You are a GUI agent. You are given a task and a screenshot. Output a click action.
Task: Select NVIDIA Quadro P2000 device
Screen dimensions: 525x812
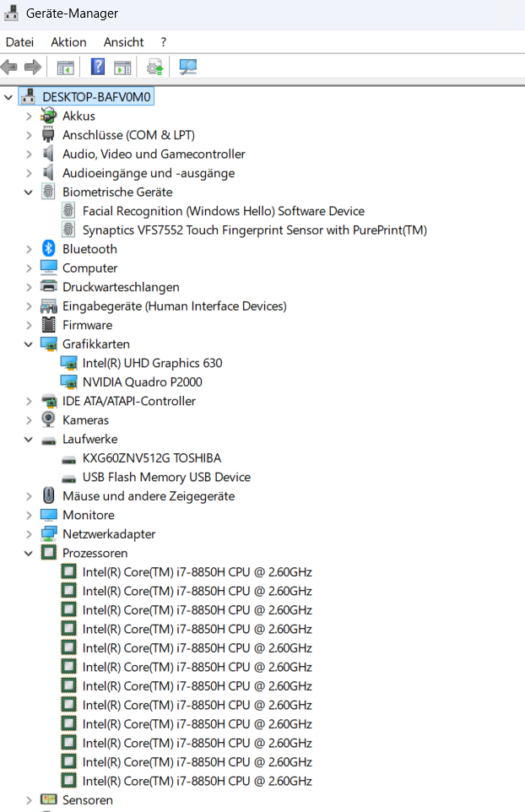pyautogui.click(x=143, y=382)
